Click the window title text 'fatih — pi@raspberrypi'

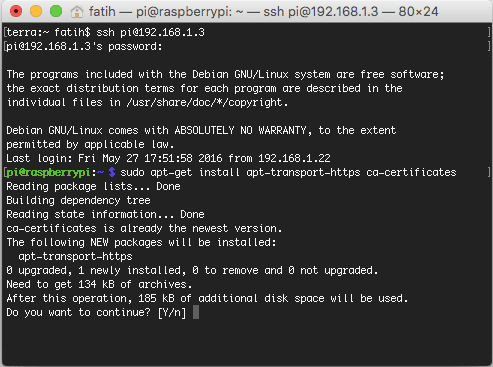[x=160, y=12]
